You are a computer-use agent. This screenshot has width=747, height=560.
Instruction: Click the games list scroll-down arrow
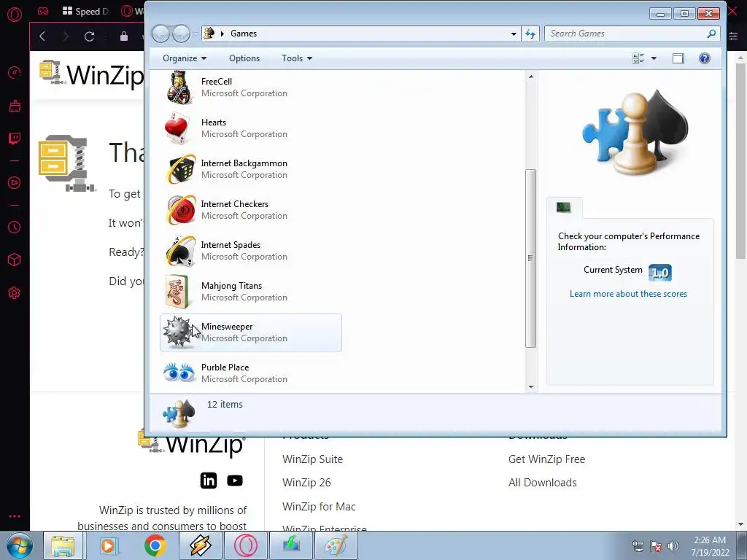click(x=531, y=387)
